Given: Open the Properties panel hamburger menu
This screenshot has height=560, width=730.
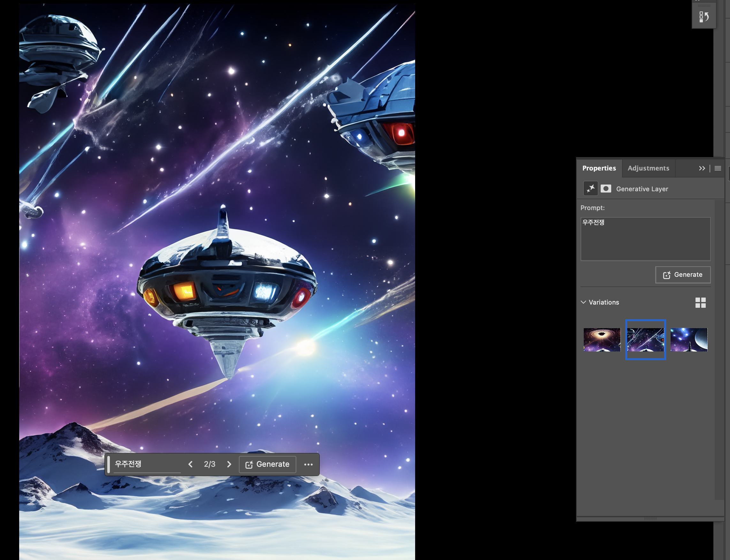Looking at the screenshot, I should point(718,168).
